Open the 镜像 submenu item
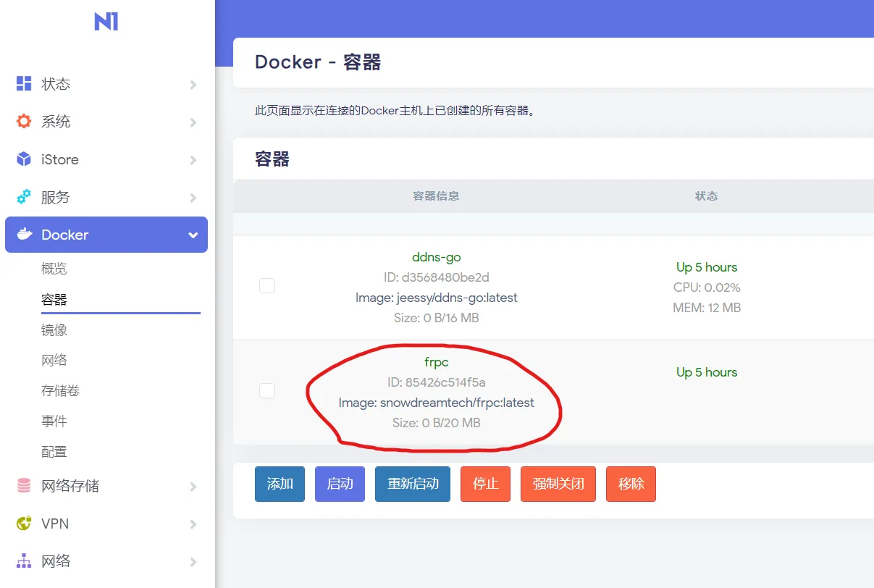 pos(54,330)
